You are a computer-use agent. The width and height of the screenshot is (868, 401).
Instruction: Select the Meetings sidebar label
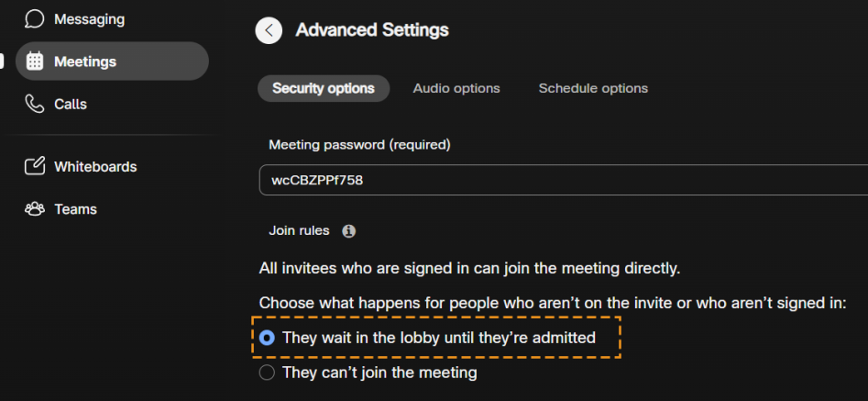[x=85, y=61]
